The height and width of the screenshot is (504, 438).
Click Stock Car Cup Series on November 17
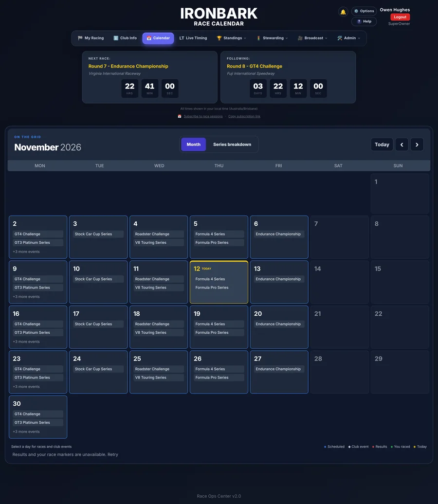coord(98,324)
